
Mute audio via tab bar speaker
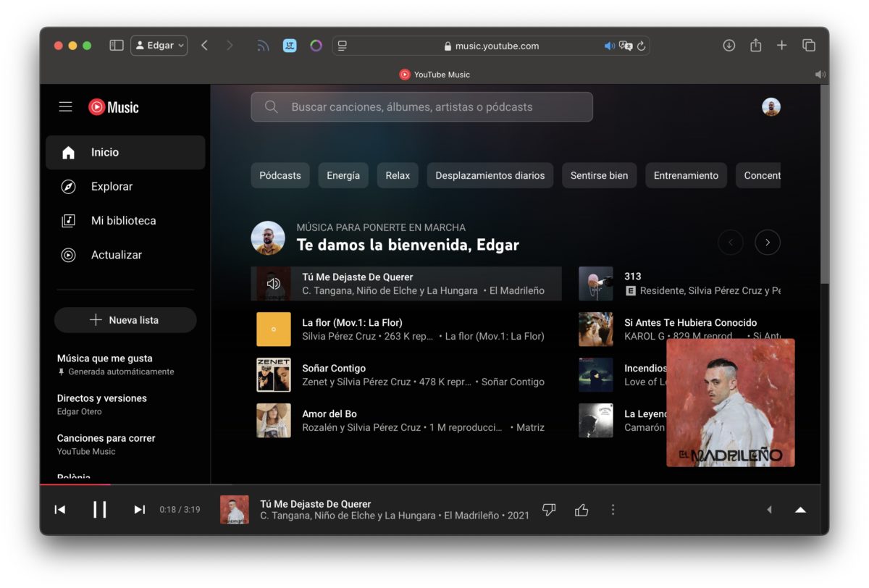(820, 75)
